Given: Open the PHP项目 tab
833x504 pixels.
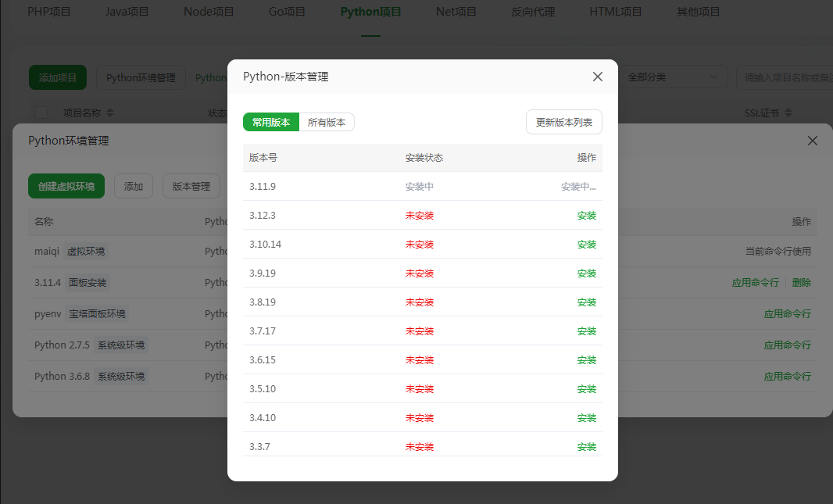Looking at the screenshot, I should (x=48, y=12).
